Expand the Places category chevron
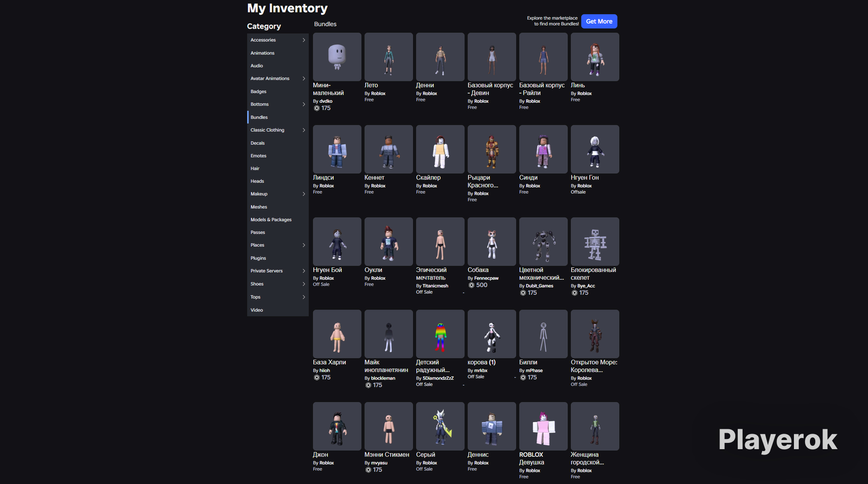868x484 pixels. pyautogui.click(x=304, y=245)
